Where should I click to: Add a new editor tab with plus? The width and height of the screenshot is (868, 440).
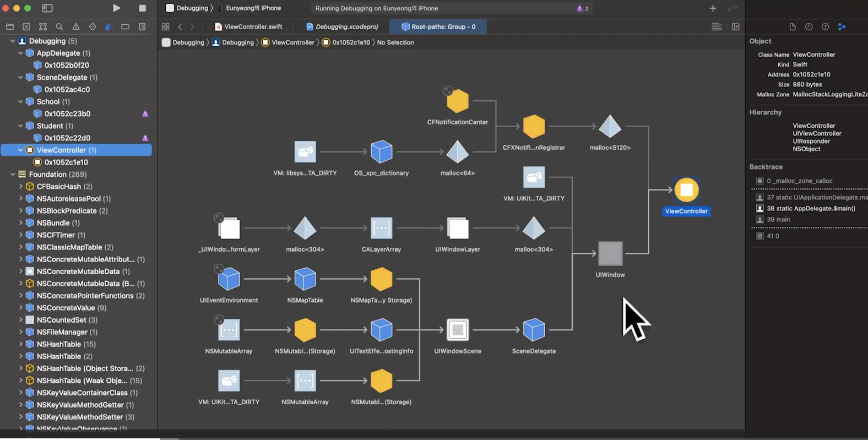pos(713,8)
